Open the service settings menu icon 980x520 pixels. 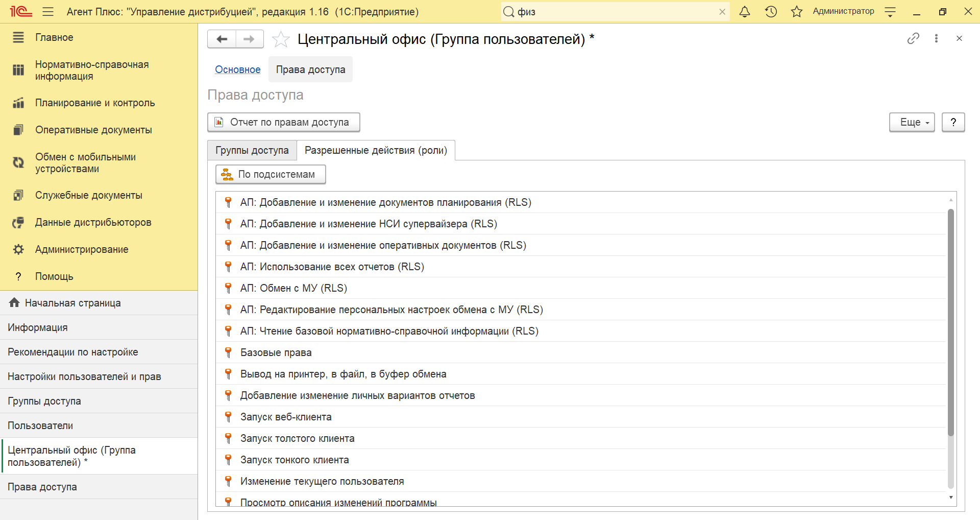[x=890, y=12]
